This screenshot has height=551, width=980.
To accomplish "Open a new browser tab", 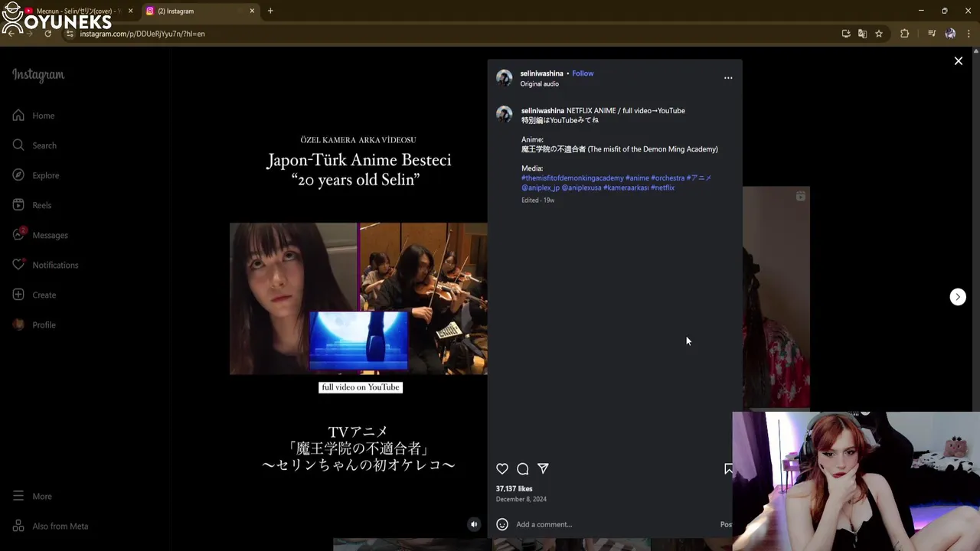I will (x=270, y=11).
